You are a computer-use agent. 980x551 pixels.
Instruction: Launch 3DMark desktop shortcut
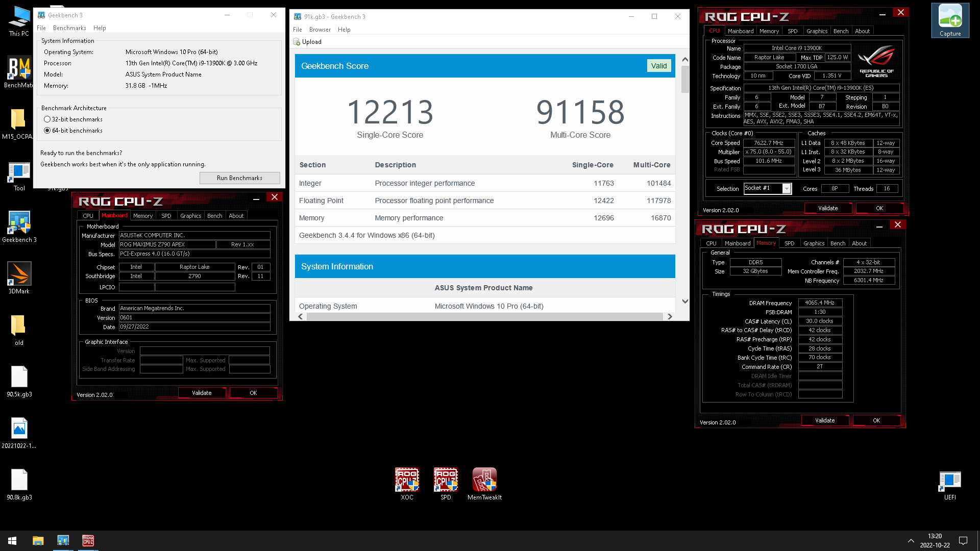coord(19,278)
